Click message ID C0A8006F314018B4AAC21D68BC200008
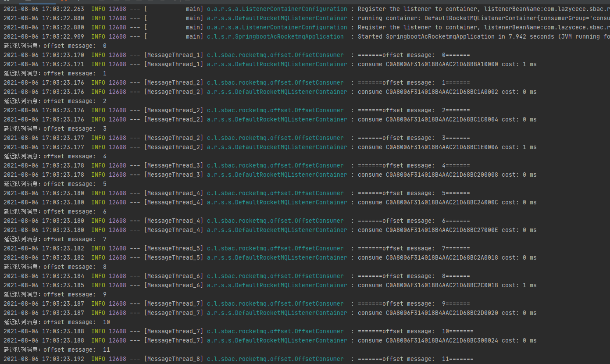610x364 pixels. tap(442, 175)
